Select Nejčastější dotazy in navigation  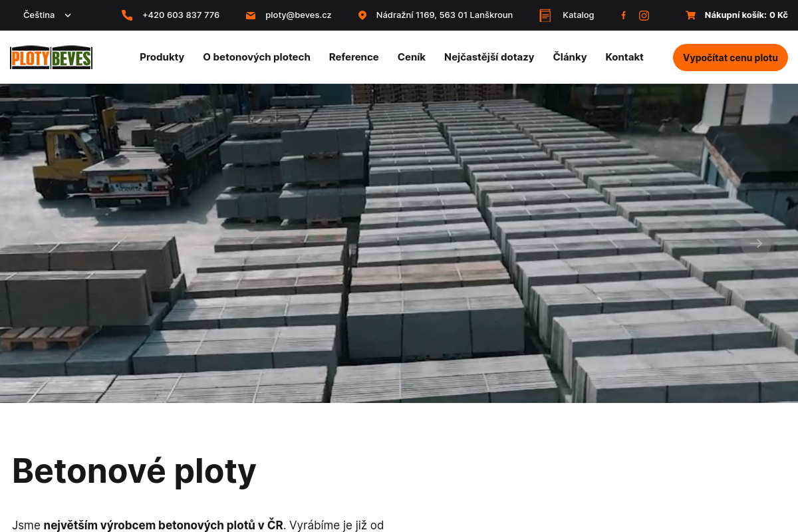pyautogui.click(x=489, y=57)
